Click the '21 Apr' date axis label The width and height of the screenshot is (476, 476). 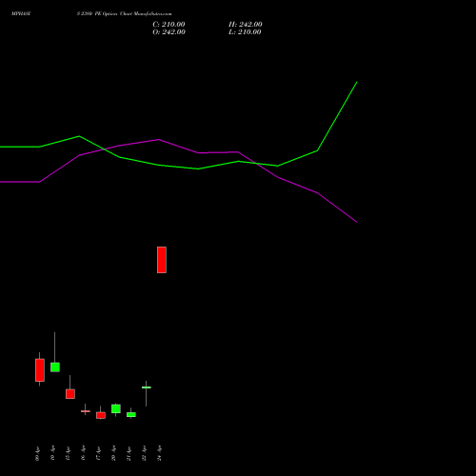click(129, 453)
